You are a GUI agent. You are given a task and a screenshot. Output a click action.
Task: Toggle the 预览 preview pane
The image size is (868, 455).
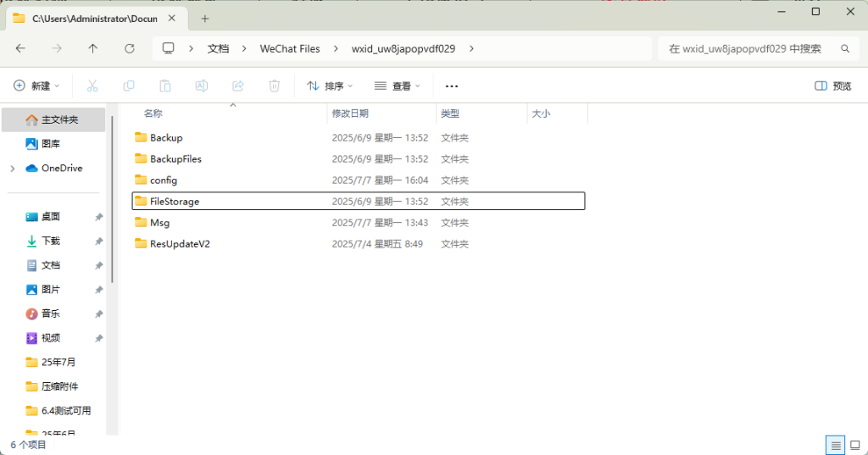[x=832, y=86]
